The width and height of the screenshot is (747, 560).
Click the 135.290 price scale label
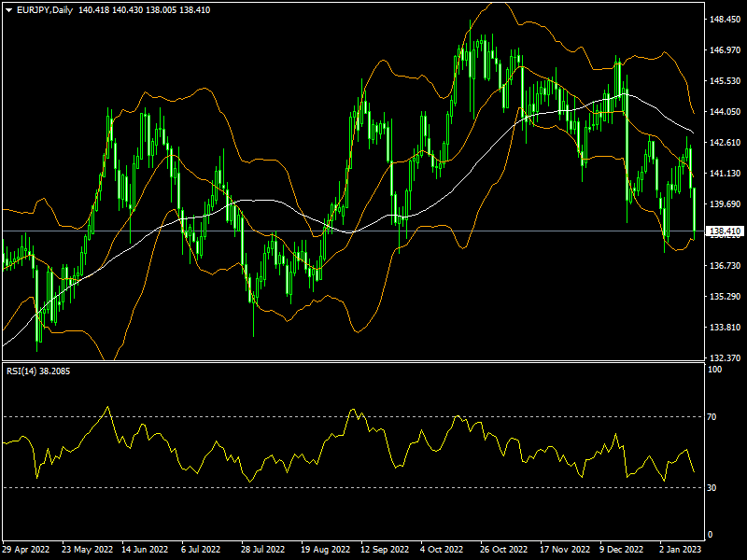click(726, 296)
